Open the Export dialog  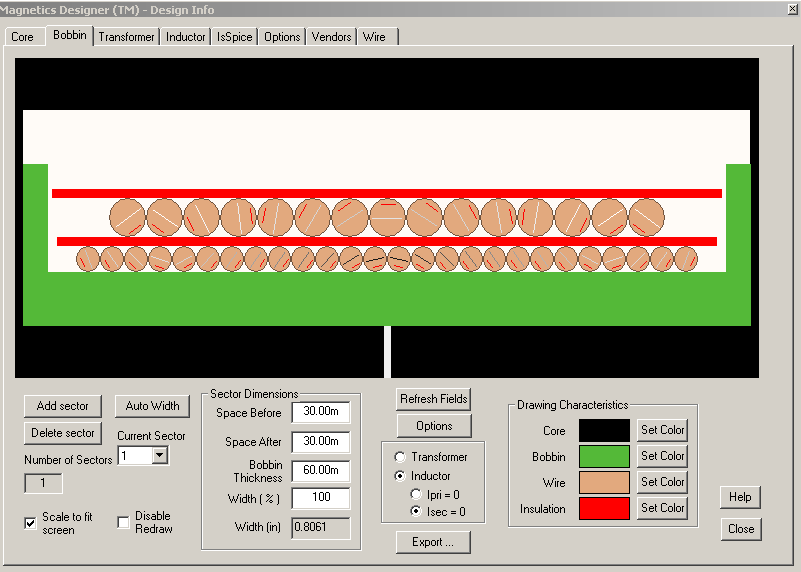(x=432, y=542)
